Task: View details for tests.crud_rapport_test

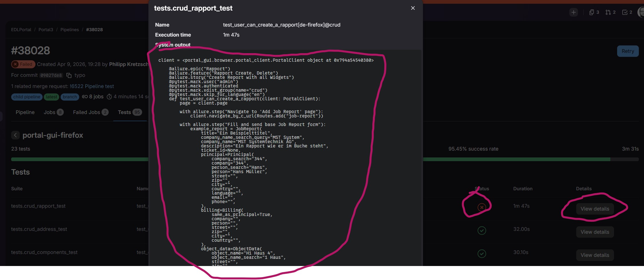Action: [595, 209]
